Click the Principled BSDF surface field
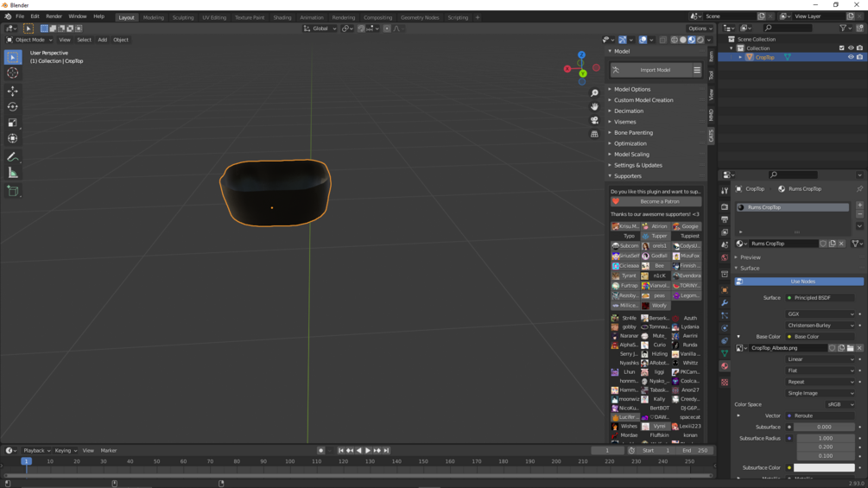Image resolution: width=868 pixels, height=488 pixels. pyautogui.click(x=820, y=298)
